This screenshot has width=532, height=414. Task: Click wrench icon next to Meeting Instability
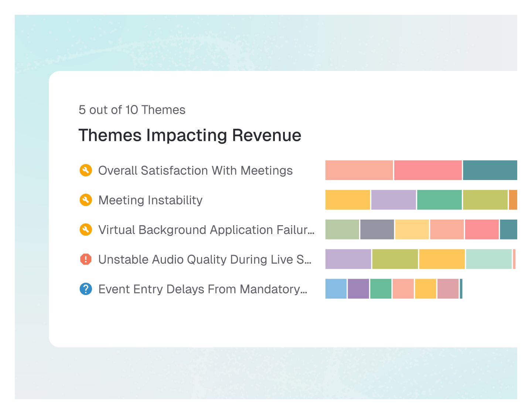(86, 200)
